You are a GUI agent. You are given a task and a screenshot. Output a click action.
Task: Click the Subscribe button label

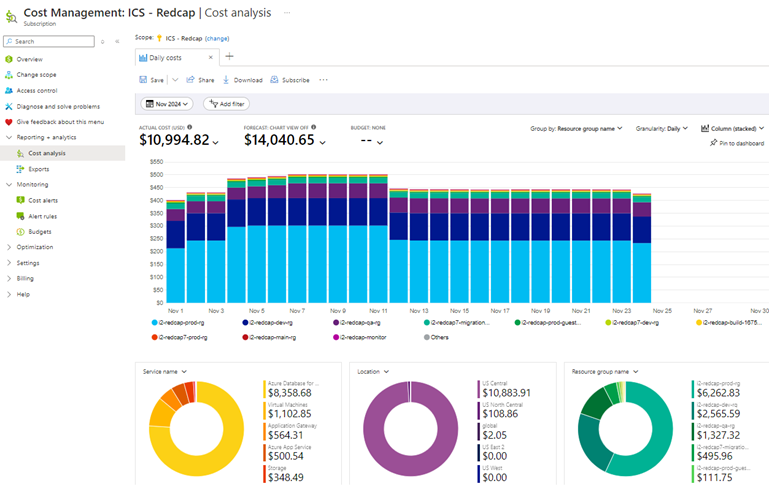296,80
